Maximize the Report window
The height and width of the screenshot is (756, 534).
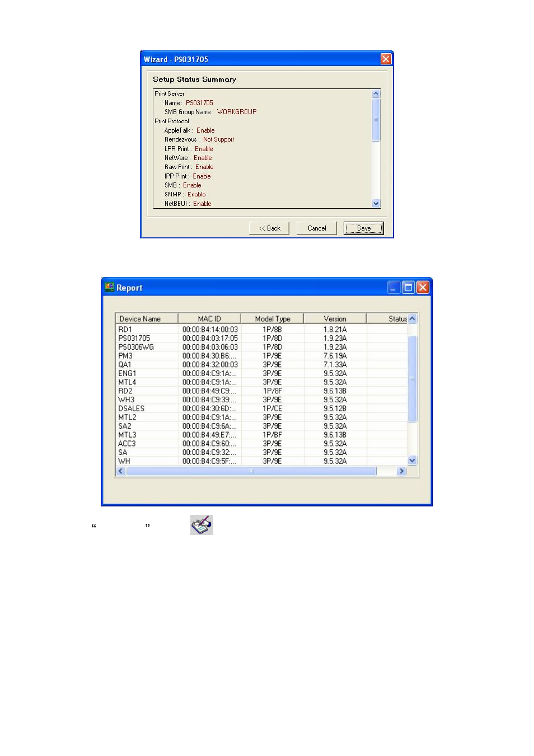[x=408, y=288]
